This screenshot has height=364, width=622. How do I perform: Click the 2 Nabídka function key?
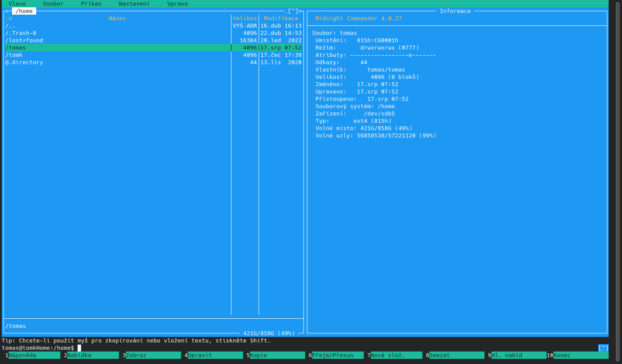pyautogui.click(x=91, y=355)
